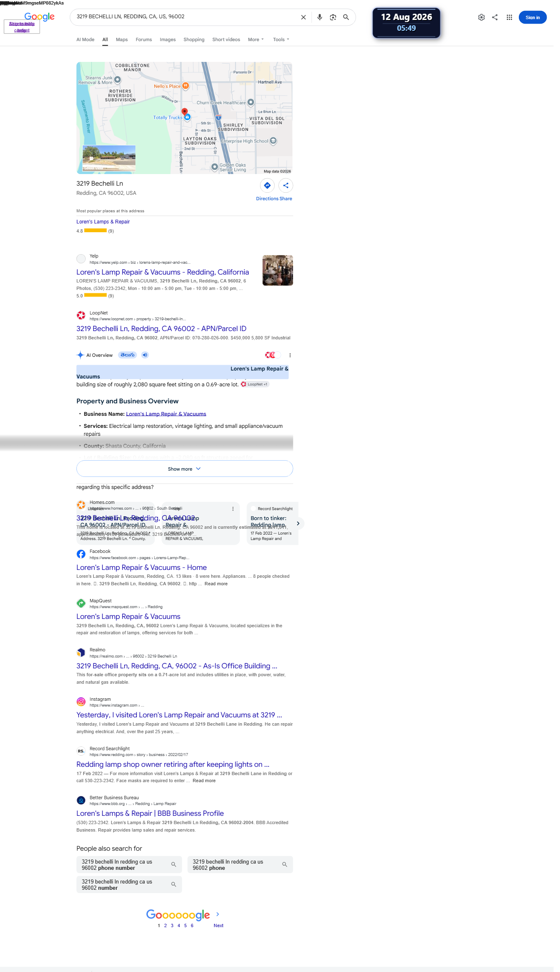Open the Forums tab
Screen dimensions: 560x972
(x=144, y=39)
